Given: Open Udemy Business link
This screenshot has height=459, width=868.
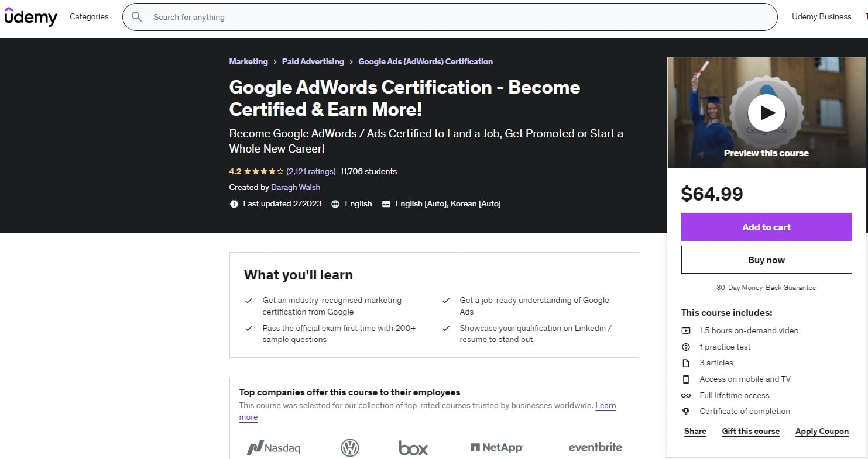Looking at the screenshot, I should [x=821, y=17].
